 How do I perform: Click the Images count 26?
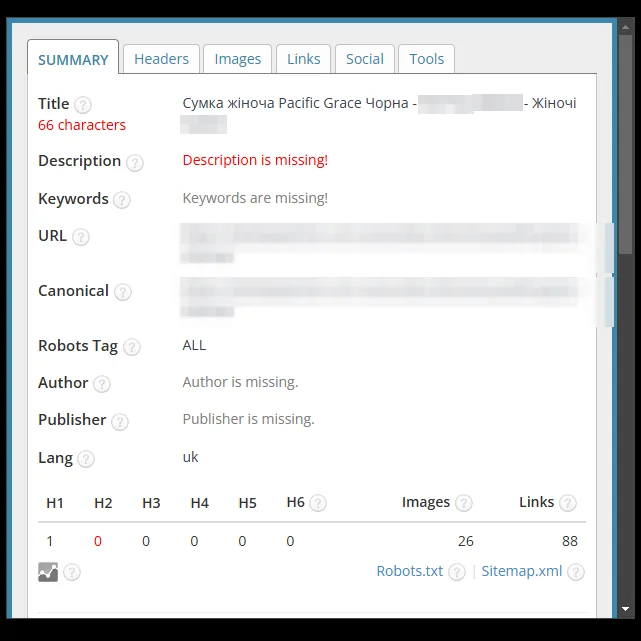click(x=466, y=541)
